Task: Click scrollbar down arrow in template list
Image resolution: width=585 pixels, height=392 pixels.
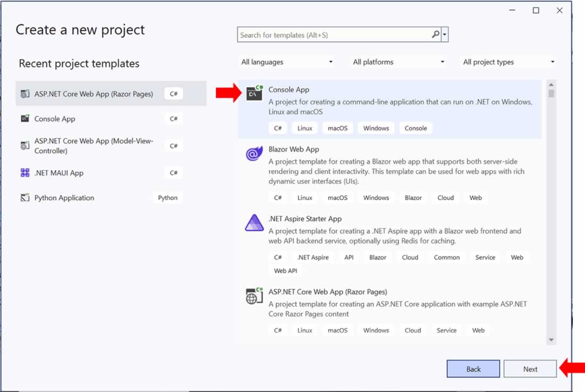Action: coord(551,340)
